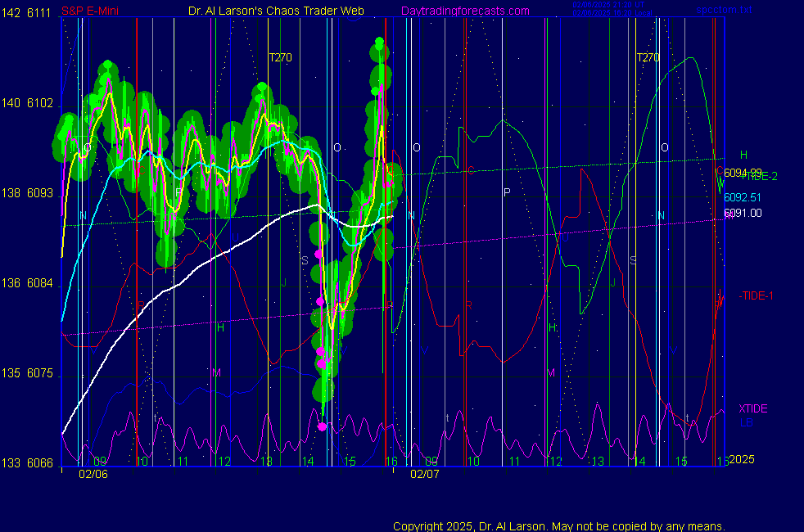Select the "02/06/2025 21:20 UT" timestamp
804x532 pixels.
tap(608, 5)
